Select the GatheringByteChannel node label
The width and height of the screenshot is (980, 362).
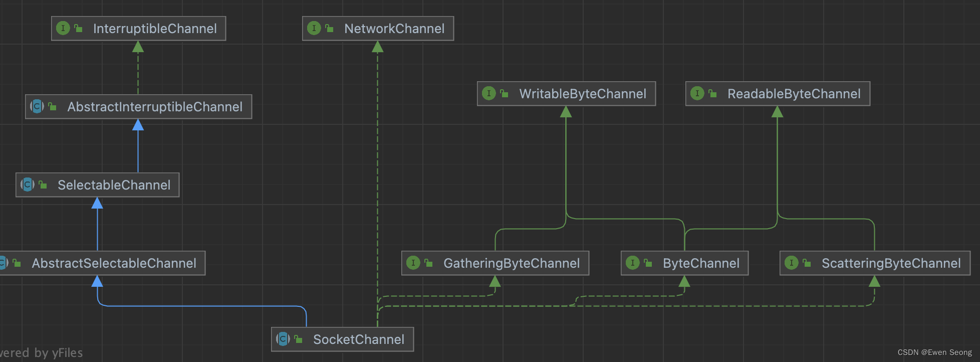[512, 263]
